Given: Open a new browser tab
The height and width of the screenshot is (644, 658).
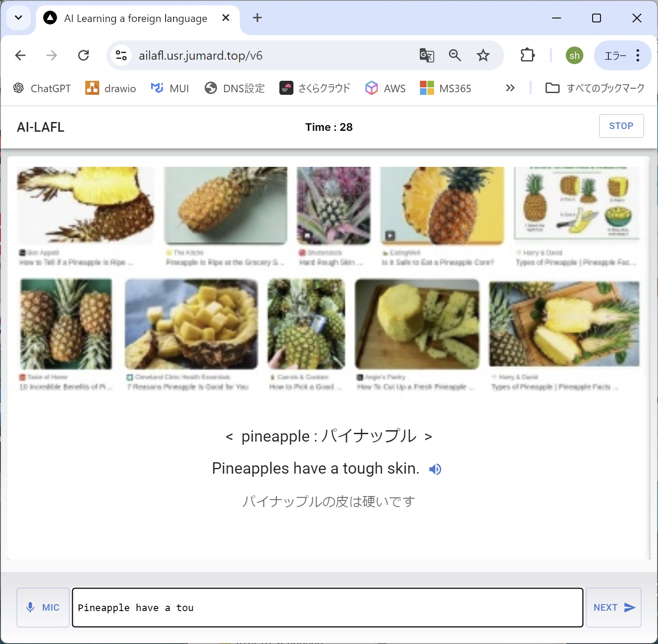Looking at the screenshot, I should [257, 18].
